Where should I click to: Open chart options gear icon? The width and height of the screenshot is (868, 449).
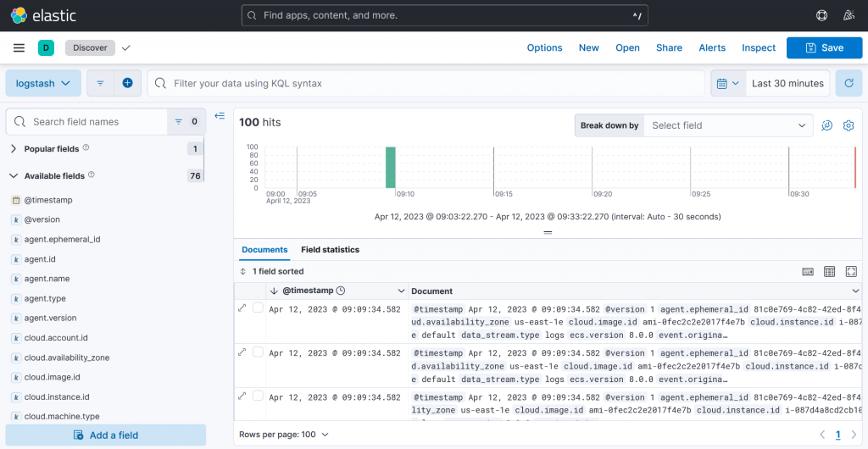[848, 125]
